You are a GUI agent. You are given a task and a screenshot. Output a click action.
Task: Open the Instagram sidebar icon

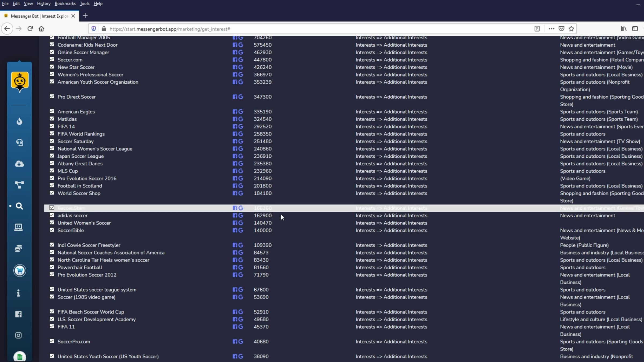pyautogui.click(x=19, y=335)
